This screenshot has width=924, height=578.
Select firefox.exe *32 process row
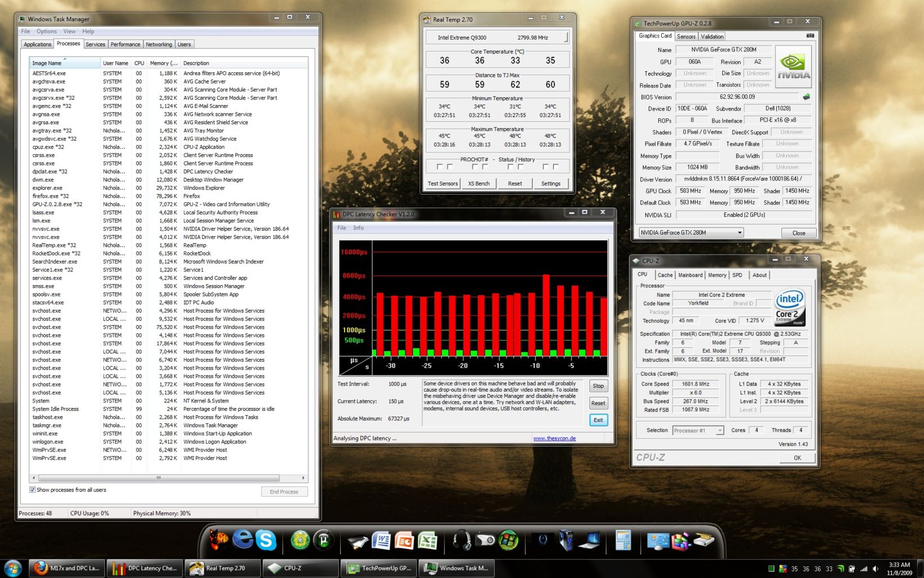169,196
